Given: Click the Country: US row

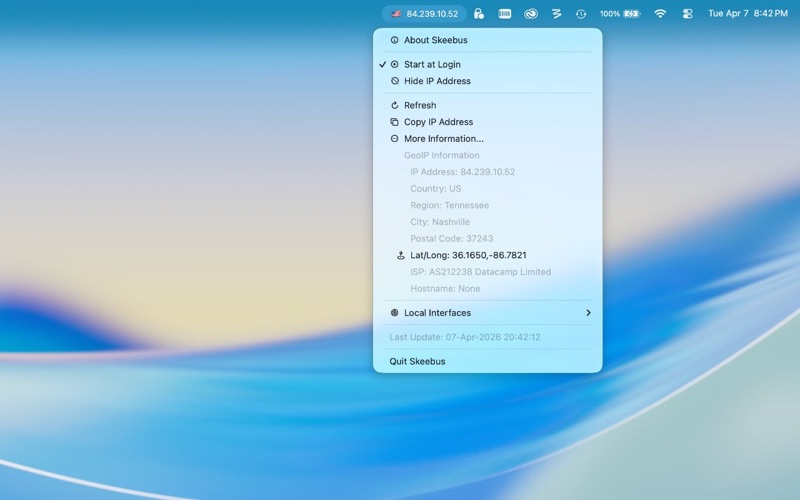Looking at the screenshot, I should point(488,188).
